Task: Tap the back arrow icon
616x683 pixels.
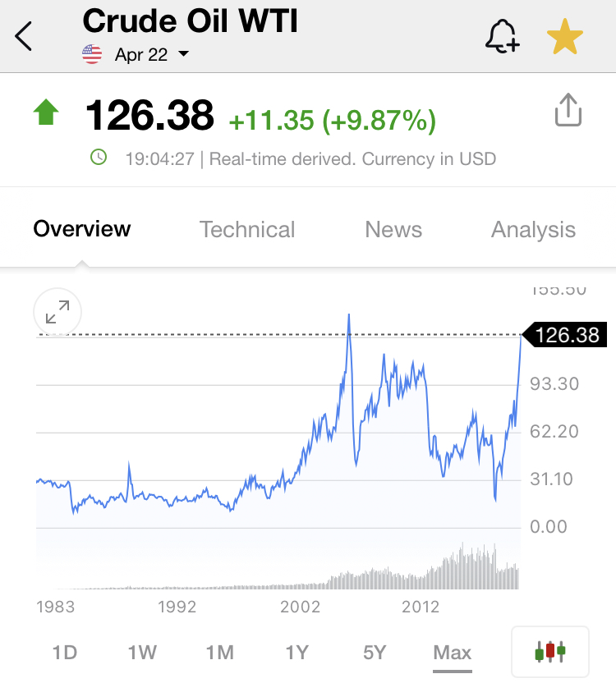Action: coord(25,37)
